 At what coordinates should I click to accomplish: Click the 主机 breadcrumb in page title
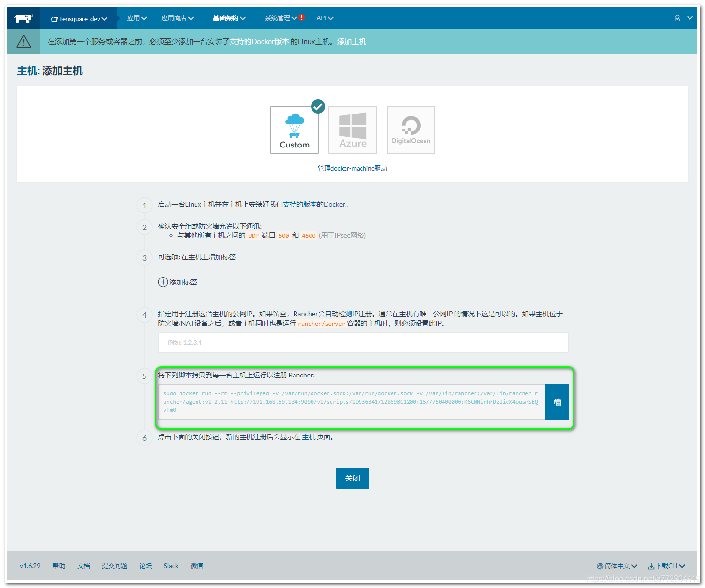(x=27, y=71)
